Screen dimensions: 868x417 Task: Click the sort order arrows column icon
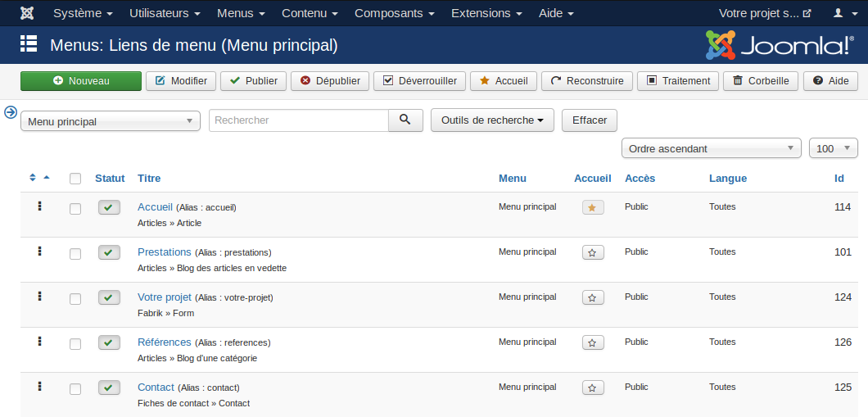(x=34, y=178)
